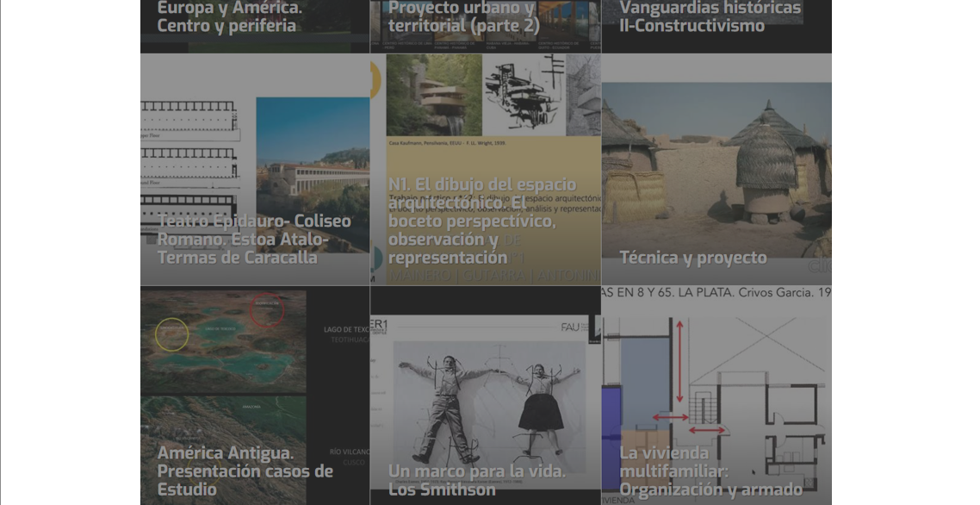Open 'Técnica y proyecto' card
The height and width of the screenshot is (505, 980).
point(716,169)
